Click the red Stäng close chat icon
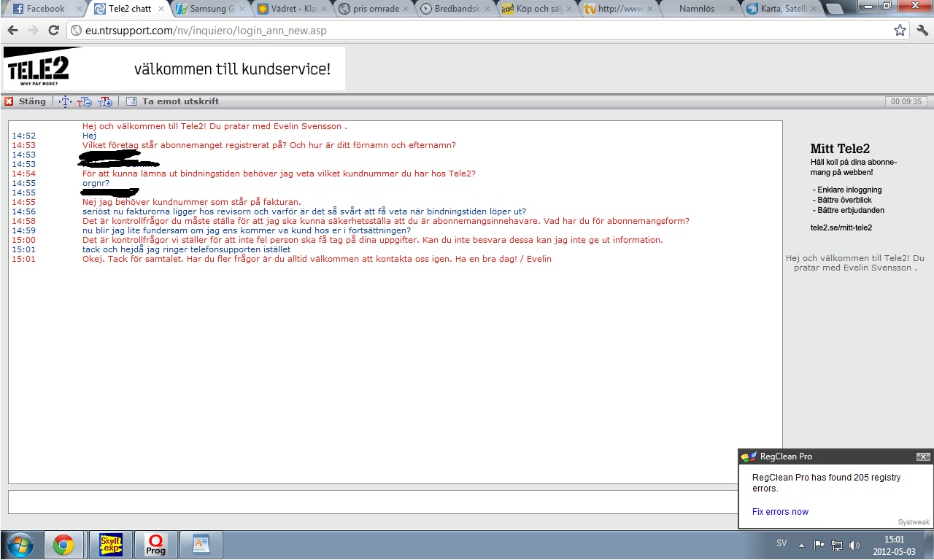 tap(9, 101)
